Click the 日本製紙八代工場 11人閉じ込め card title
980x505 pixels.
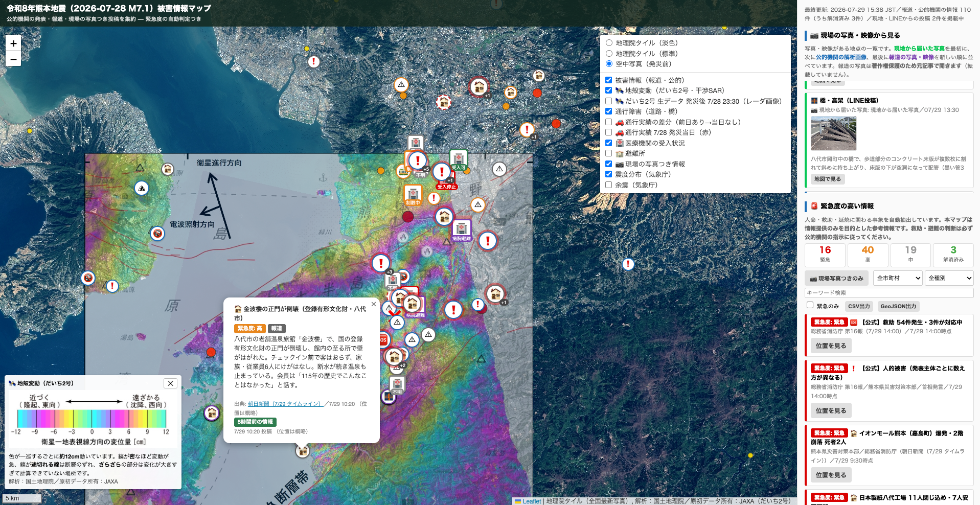pyautogui.click(x=914, y=498)
